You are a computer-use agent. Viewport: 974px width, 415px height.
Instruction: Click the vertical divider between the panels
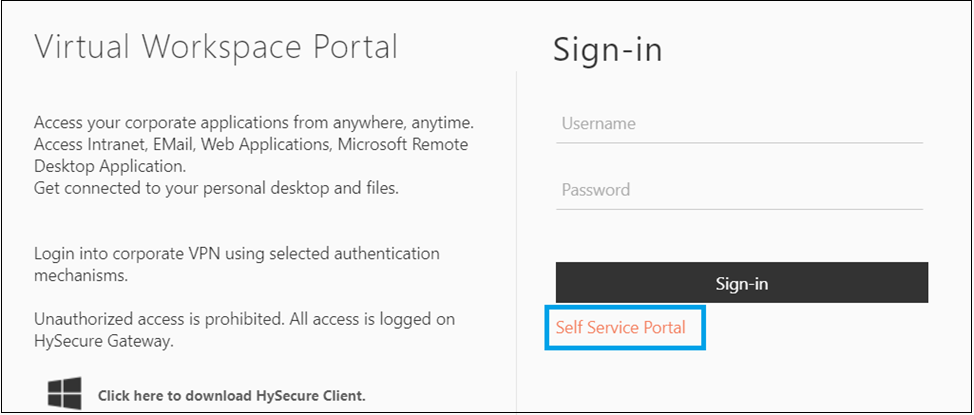(x=516, y=241)
